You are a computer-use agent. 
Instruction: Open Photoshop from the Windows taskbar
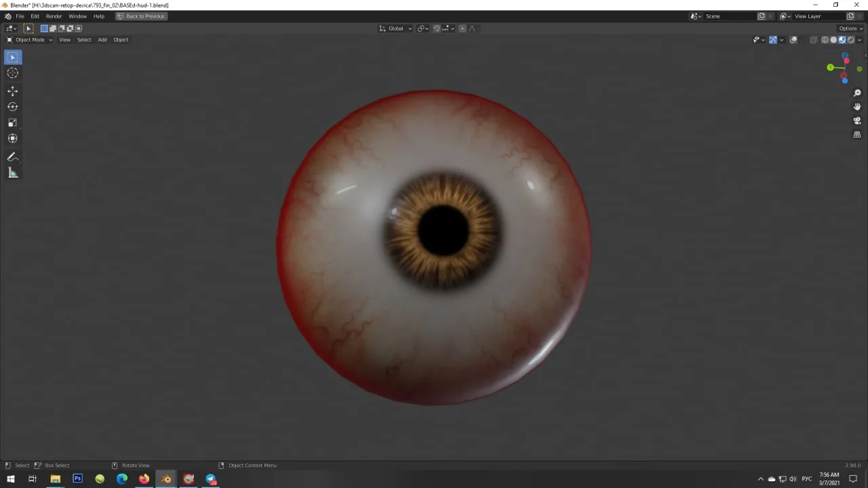pyautogui.click(x=77, y=479)
